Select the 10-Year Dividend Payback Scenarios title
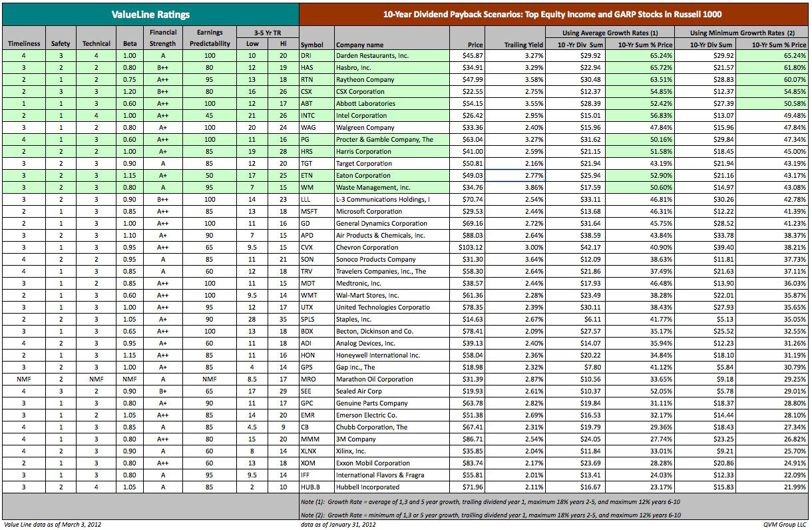This screenshot has height=530, width=812. coord(553,15)
